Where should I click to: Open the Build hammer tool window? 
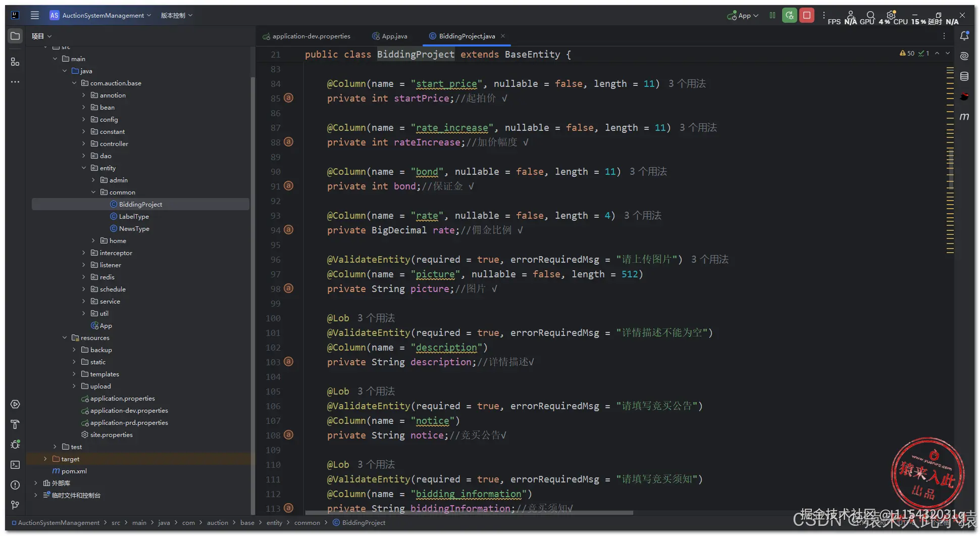[x=15, y=424]
